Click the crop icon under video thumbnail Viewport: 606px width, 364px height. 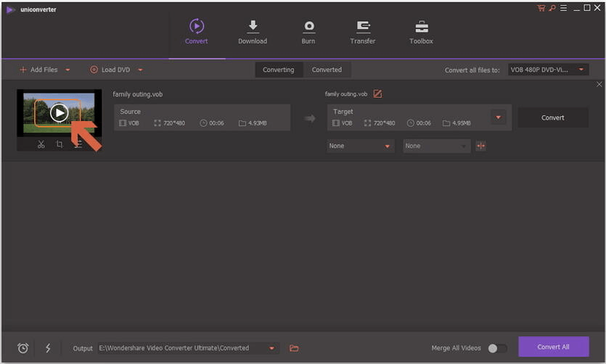pyautogui.click(x=60, y=144)
